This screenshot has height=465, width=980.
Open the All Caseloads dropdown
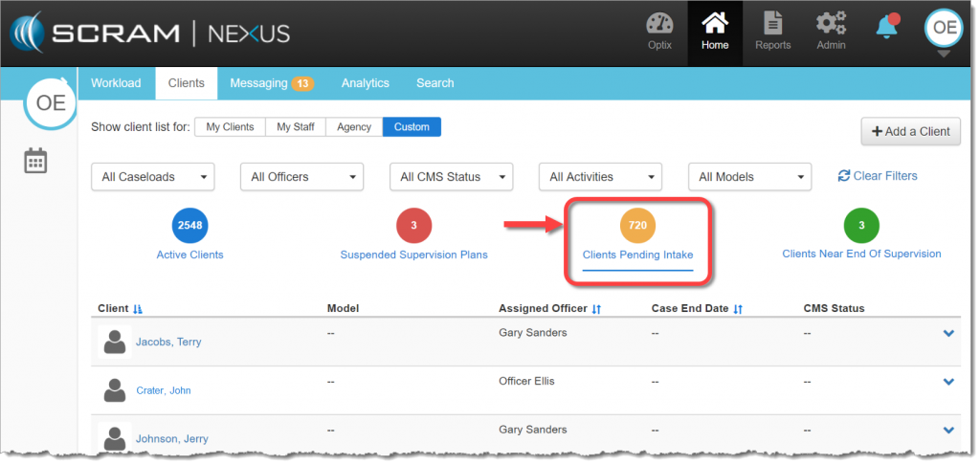(153, 177)
